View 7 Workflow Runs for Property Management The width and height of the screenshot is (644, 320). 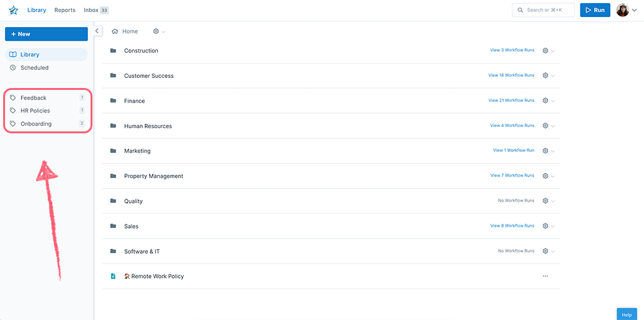[x=512, y=175]
